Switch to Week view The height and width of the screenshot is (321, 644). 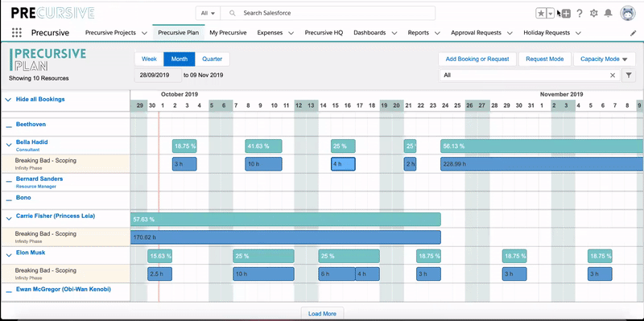click(x=149, y=59)
